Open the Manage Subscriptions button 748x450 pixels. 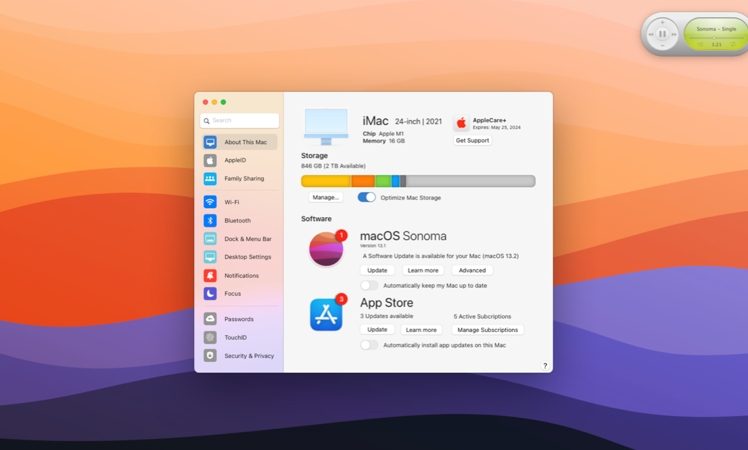pyautogui.click(x=487, y=330)
